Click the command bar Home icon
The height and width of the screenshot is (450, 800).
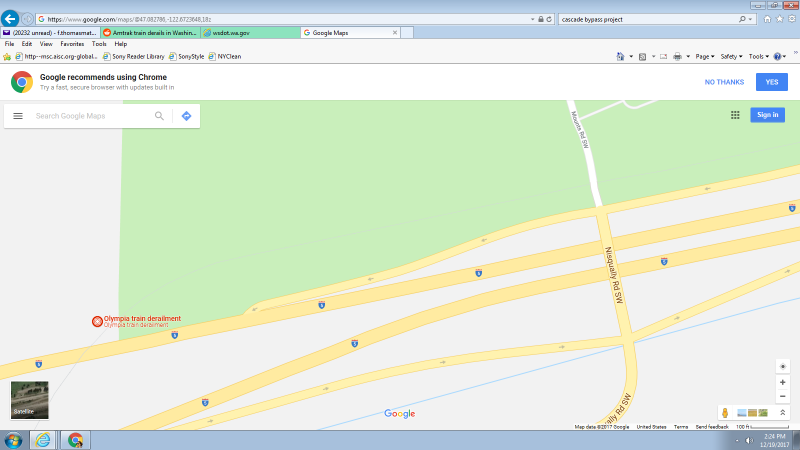point(620,57)
